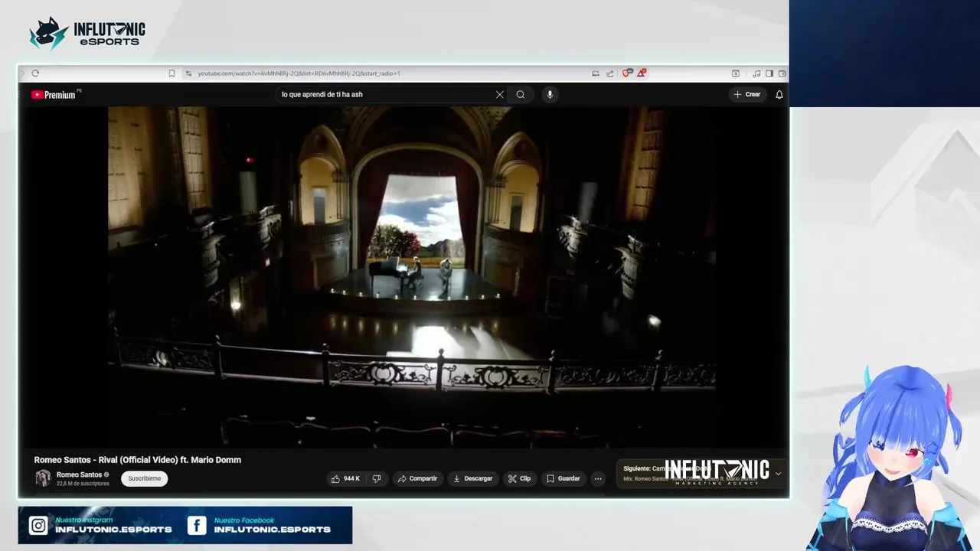Open the Brave Shields icon
Screen dimensions: 980x551
pos(626,73)
